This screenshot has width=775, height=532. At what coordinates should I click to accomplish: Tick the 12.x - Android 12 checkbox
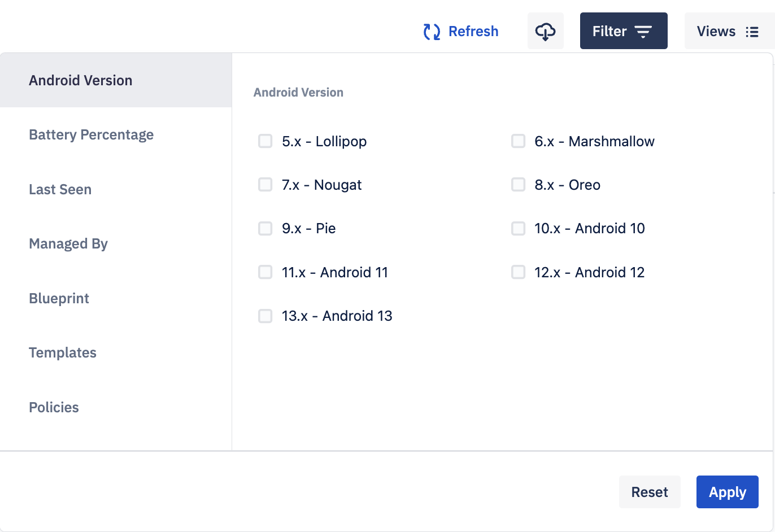click(518, 272)
